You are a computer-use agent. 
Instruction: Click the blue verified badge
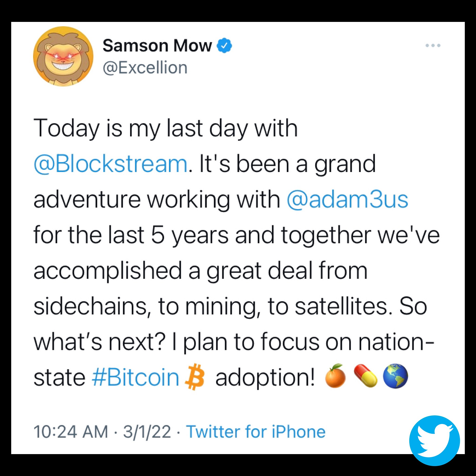point(224,45)
